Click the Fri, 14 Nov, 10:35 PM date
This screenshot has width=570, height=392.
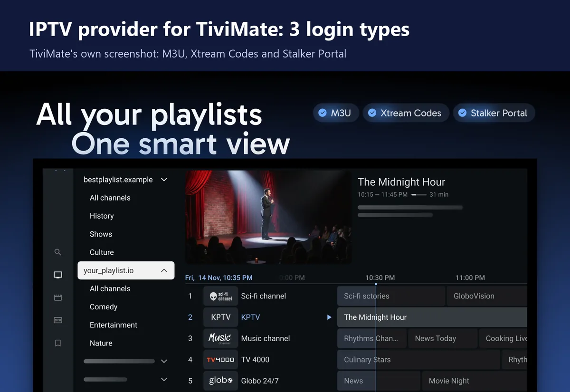(x=219, y=277)
